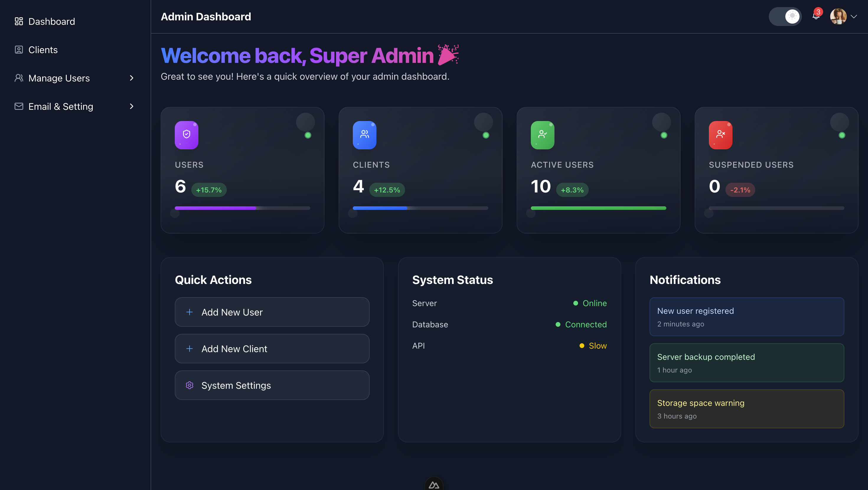The height and width of the screenshot is (490, 868).
Task: Click the gear icon next to System Settings
Action: click(x=190, y=385)
